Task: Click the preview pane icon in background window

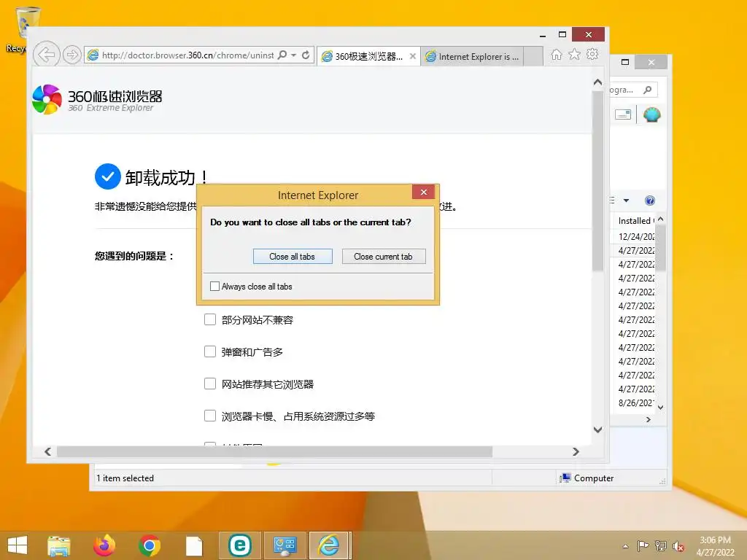Action: tap(623, 114)
